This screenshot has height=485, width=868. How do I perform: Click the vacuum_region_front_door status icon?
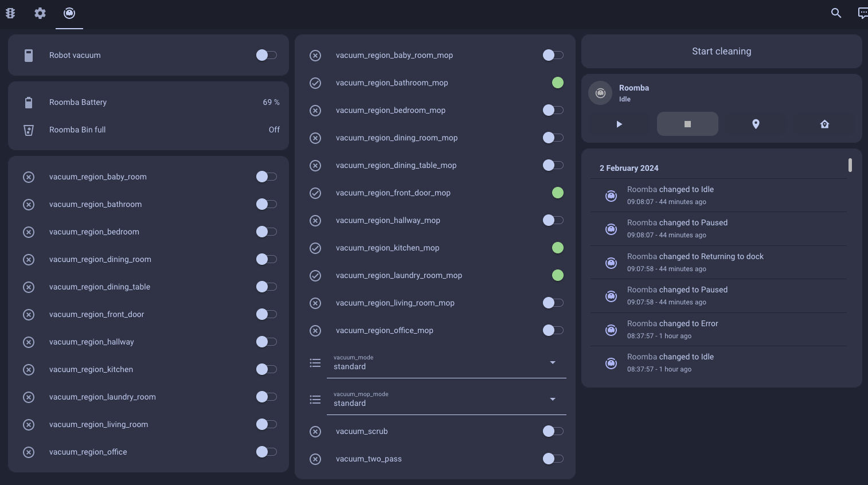(x=29, y=315)
